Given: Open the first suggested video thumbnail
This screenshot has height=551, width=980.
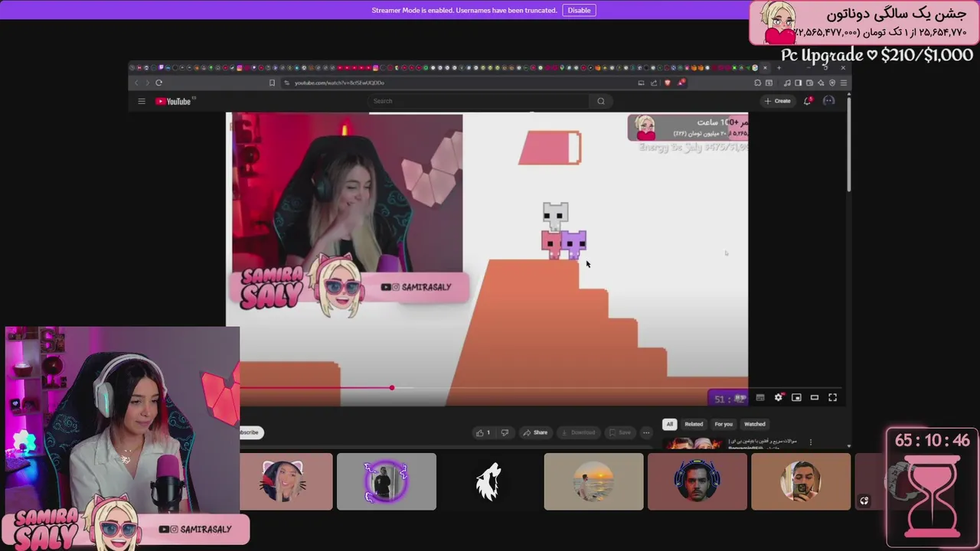Looking at the screenshot, I should point(692,442).
